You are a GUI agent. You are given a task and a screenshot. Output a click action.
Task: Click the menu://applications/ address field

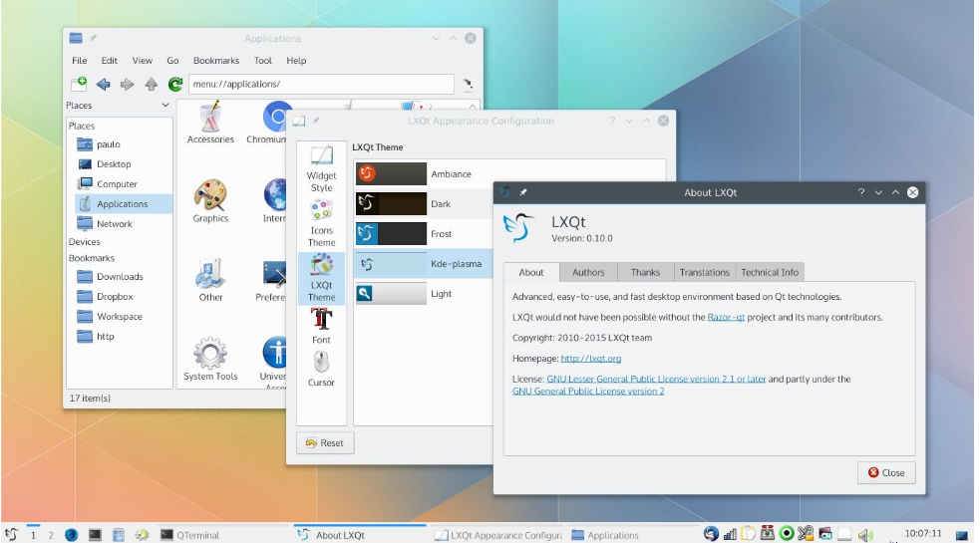point(321,84)
